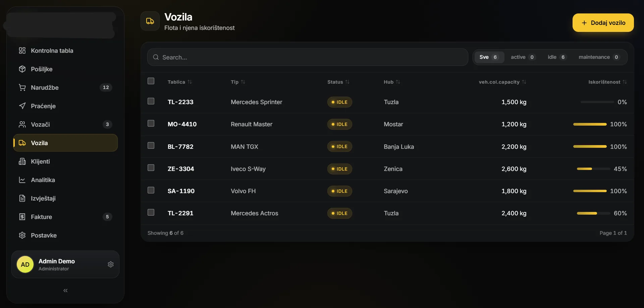The image size is (644, 308).
Task: Click the Izvještaji document icon
Action: (x=22, y=198)
